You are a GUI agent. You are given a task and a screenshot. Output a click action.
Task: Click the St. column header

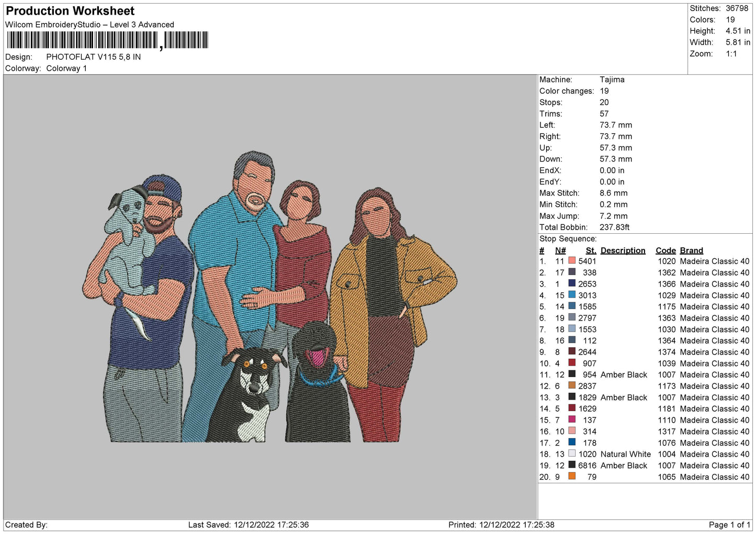tap(591, 251)
